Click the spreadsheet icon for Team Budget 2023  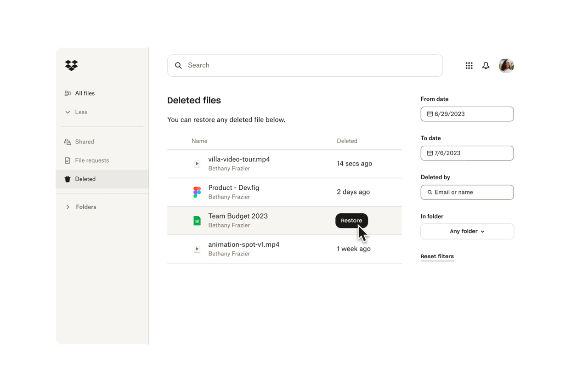click(197, 220)
